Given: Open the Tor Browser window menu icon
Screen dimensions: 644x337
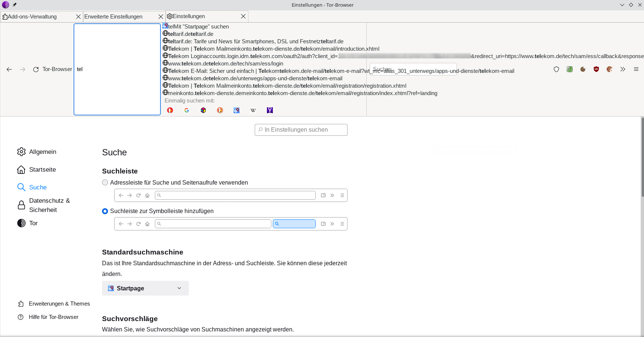Looking at the screenshot, I should 5,5.
